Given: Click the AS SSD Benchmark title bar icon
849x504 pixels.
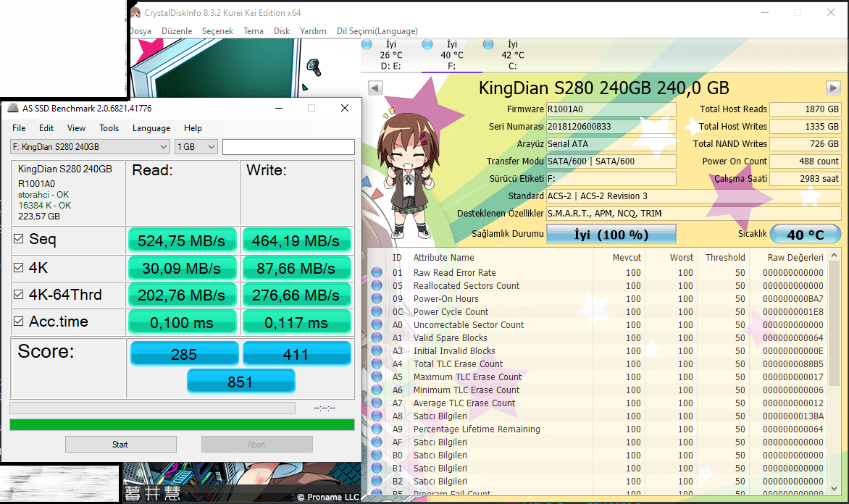Looking at the screenshot, I should (x=12, y=108).
